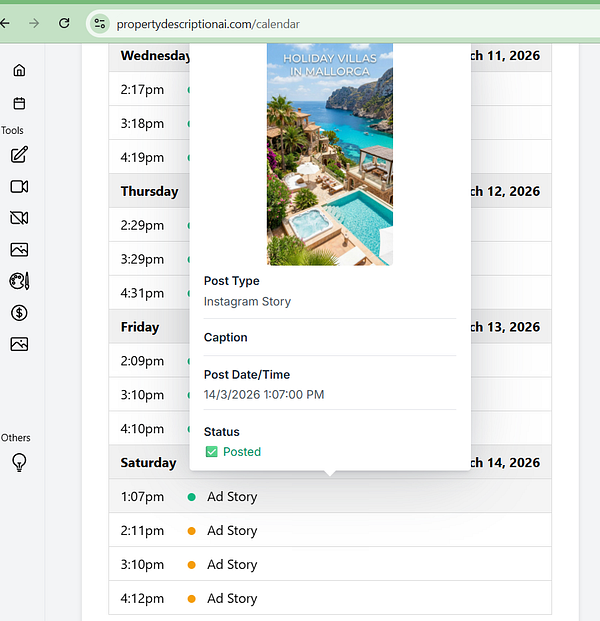Click the Saturday day header
The height and width of the screenshot is (621, 600).
coord(149,463)
